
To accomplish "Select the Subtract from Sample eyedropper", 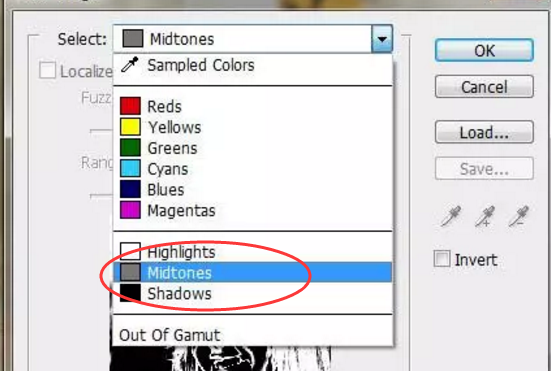I will click(x=519, y=216).
